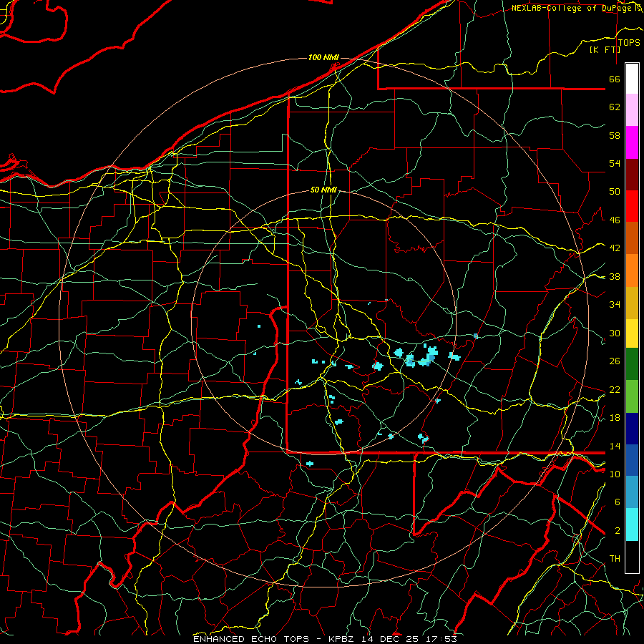
Task: Select the TOPS legend heading
Action: pyautogui.click(x=629, y=42)
